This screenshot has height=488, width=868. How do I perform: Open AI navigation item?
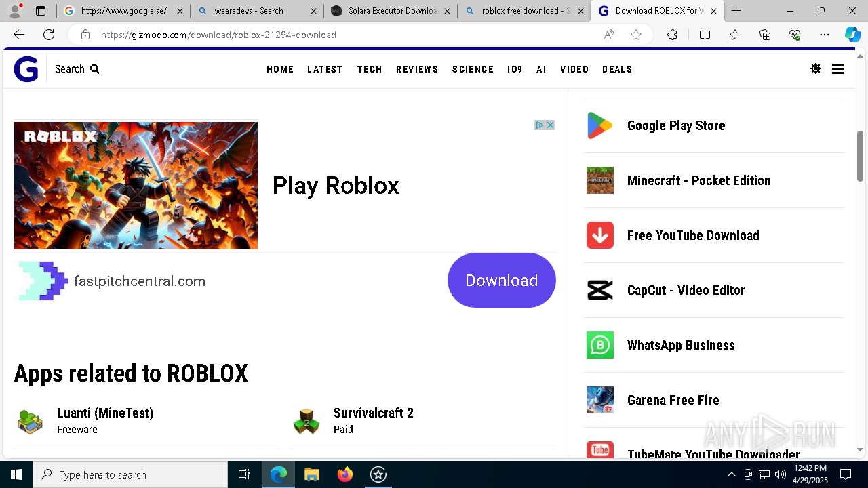541,69
